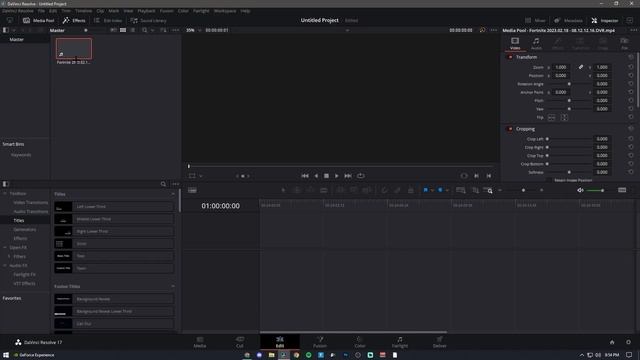Reset the Rotation Angle parameter

click(631, 84)
